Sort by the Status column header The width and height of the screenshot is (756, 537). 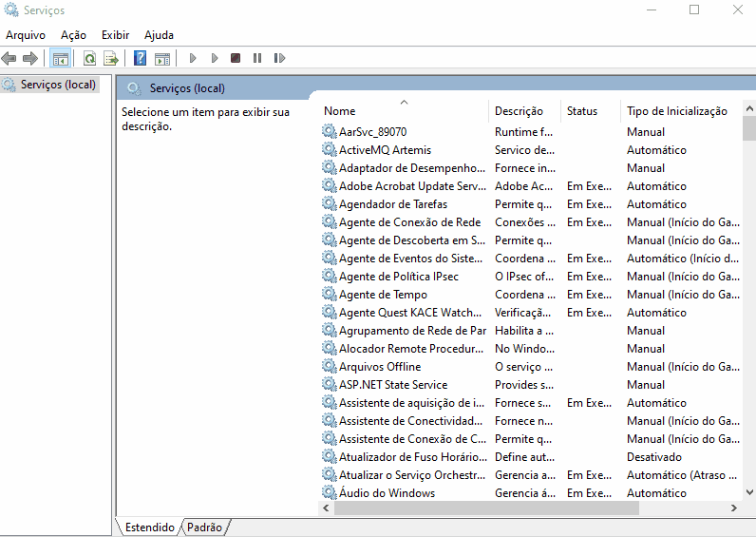pos(591,111)
